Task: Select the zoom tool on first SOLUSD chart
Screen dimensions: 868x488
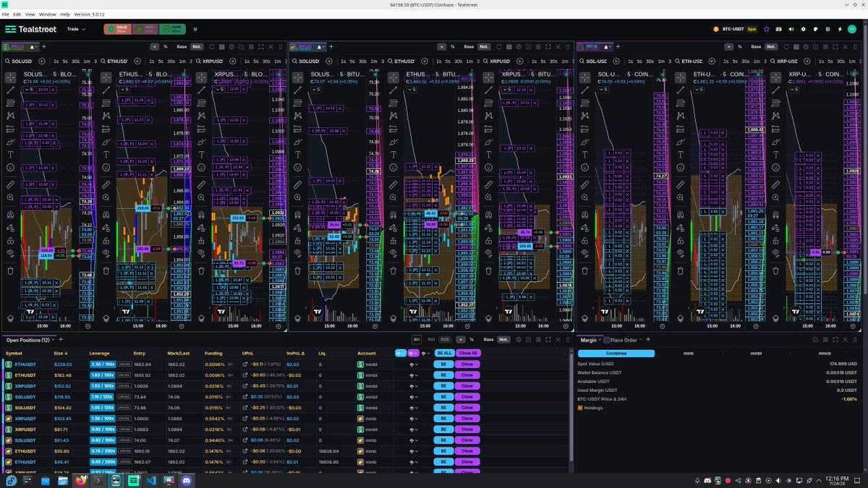Action: (x=11, y=197)
